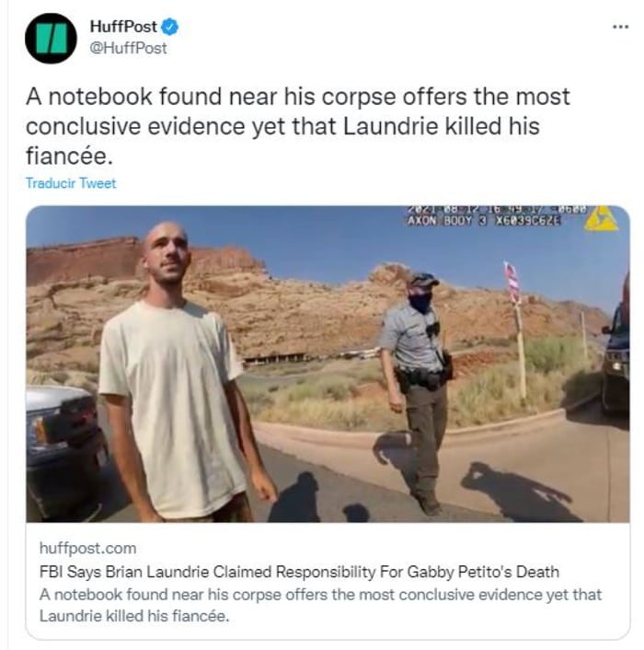Click the silver car at the image's left edge
Screen dimensions: 644x650
pyautogui.click(x=66, y=452)
